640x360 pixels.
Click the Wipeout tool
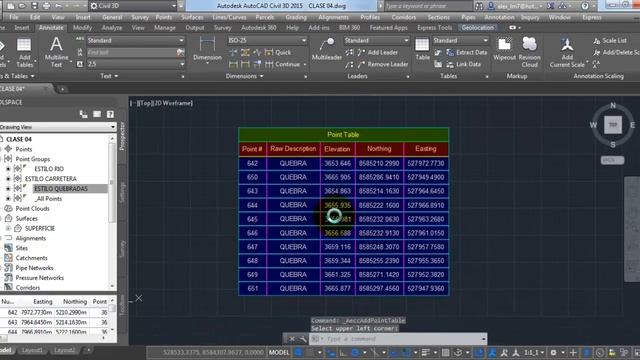coord(504,49)
